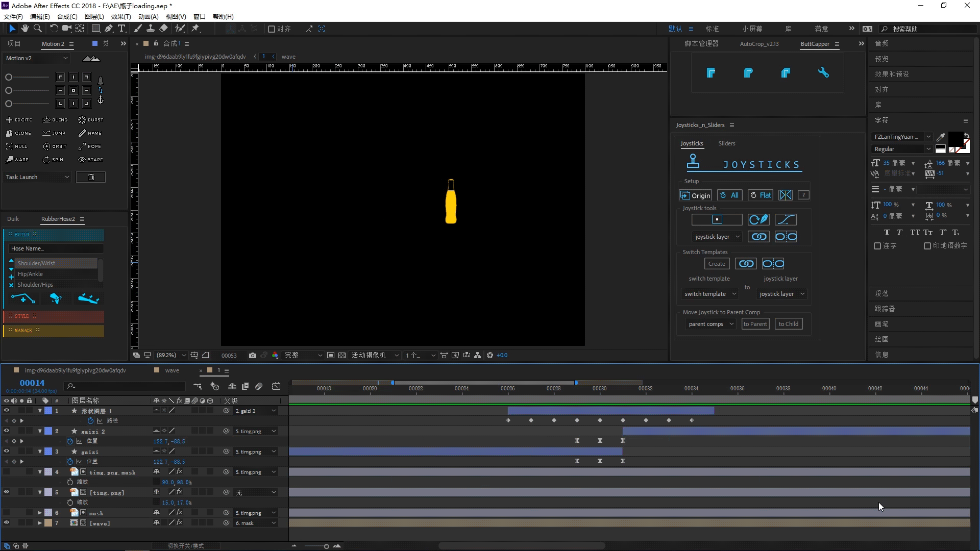Switch to the Sliders tab
The image size is (980, 551).
coord(726,143)
